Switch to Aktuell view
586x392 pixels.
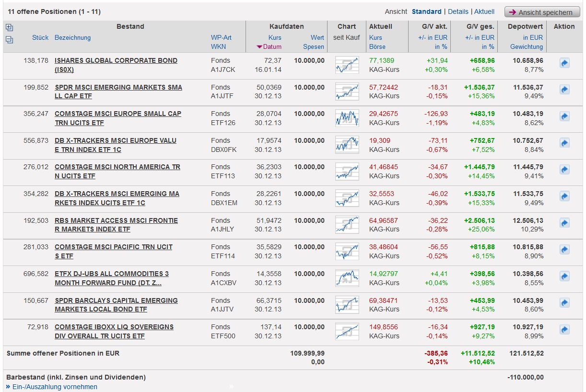[484, 12]
